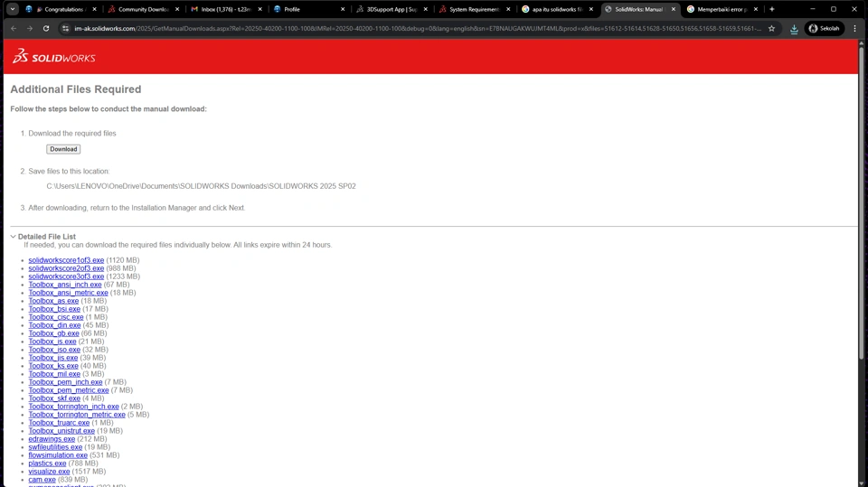Download flowsimulation.exe
This screenshot has width=868, height=487.
pyautogui.click(x=58, y=454)
